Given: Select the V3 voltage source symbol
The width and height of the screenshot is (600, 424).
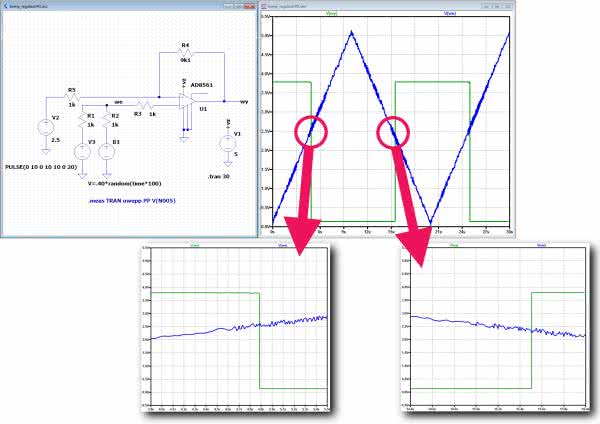Looking at the screenshot, I should [x=82, y=151].
